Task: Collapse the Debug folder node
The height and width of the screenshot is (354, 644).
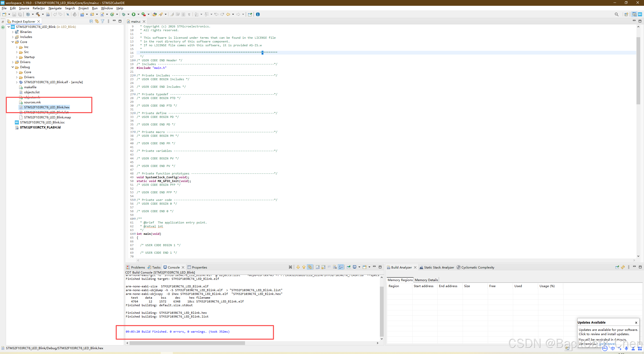Action: pos(13,67)
